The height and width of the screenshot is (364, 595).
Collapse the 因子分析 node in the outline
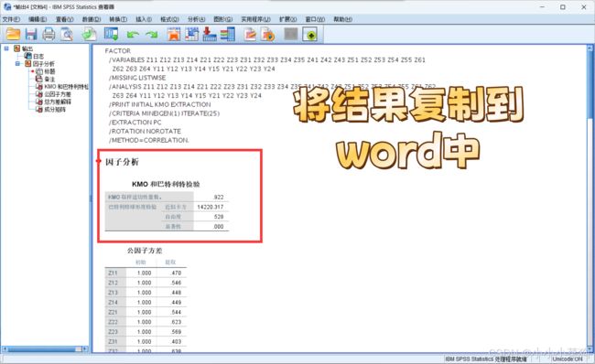[x=17, y=64]
